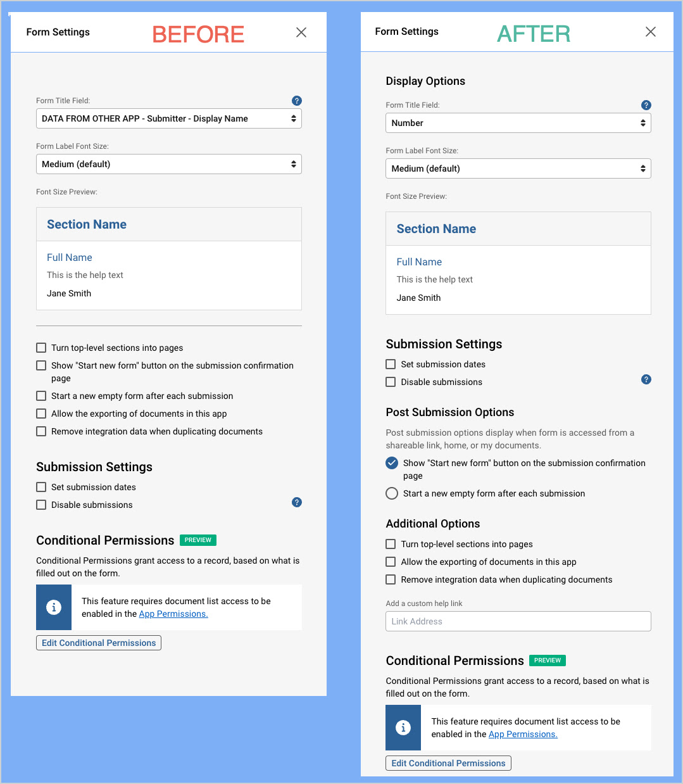The image size is (683, 784).
Task: Click the info icon in the AFTER permissions notice
Action: tap(403, 728)
